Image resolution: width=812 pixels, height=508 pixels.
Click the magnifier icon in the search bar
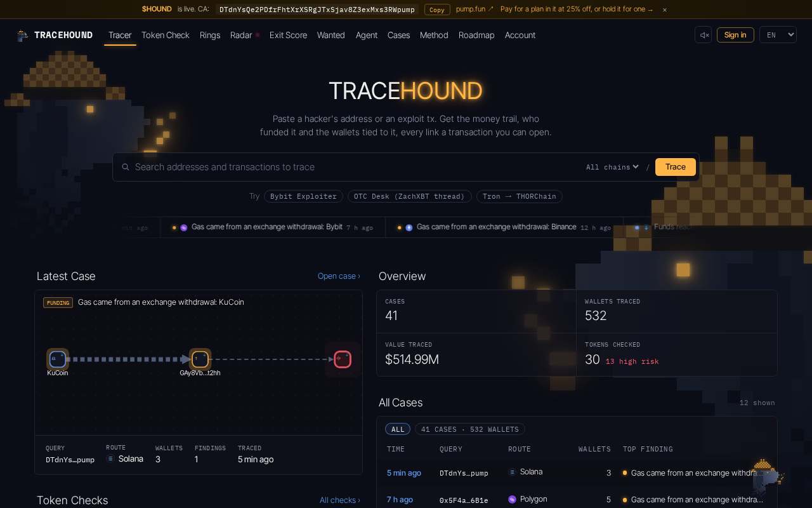pos(126,167)
